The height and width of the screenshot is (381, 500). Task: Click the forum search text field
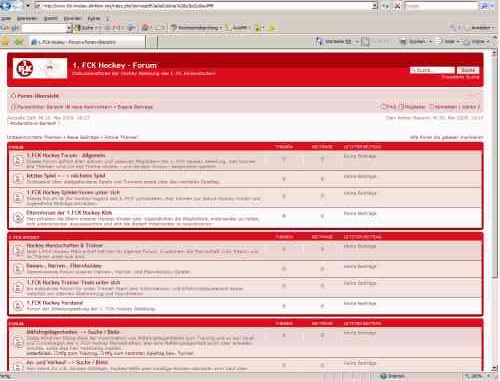(432, 70)
